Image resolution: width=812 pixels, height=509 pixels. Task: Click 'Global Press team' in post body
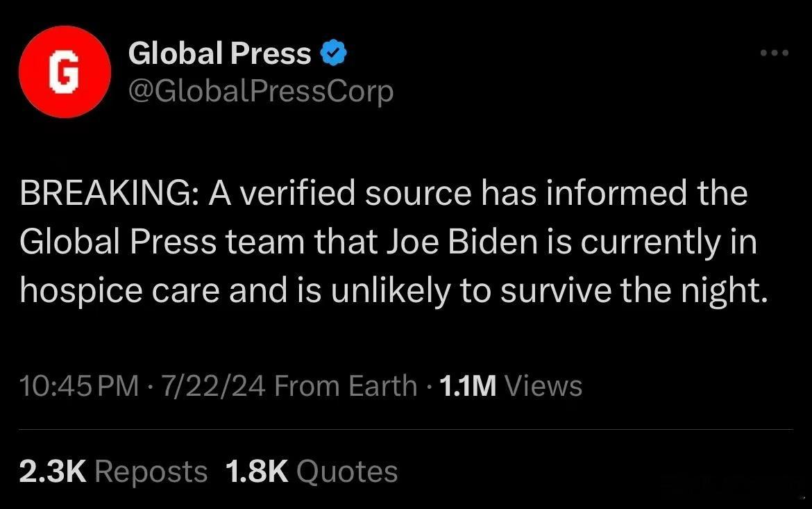click(162, 242)
